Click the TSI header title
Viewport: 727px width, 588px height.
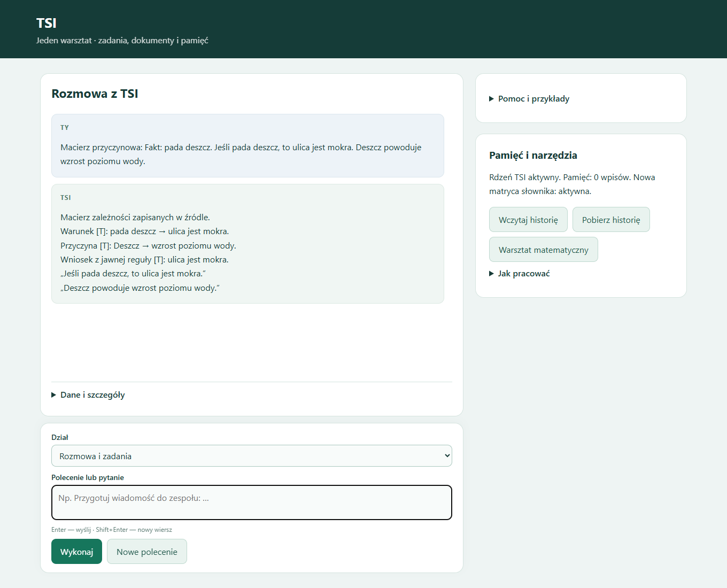tap(47, 23)
